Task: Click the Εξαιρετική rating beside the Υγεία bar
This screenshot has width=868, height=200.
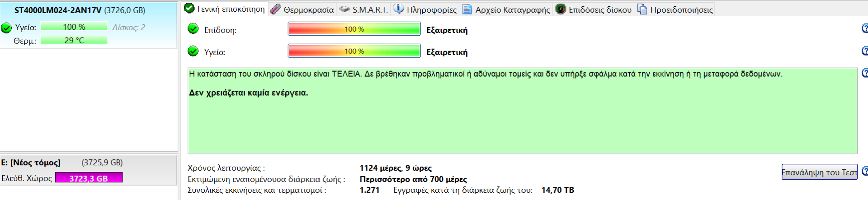Action: click(447, 52)
